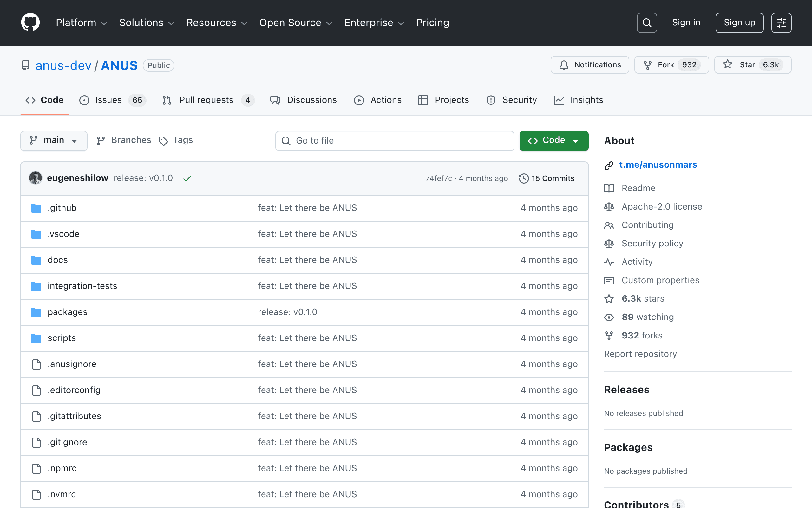Screen dimensions: 812x508
Task: Open the .editorconfig file
Action: click(74, 390)
